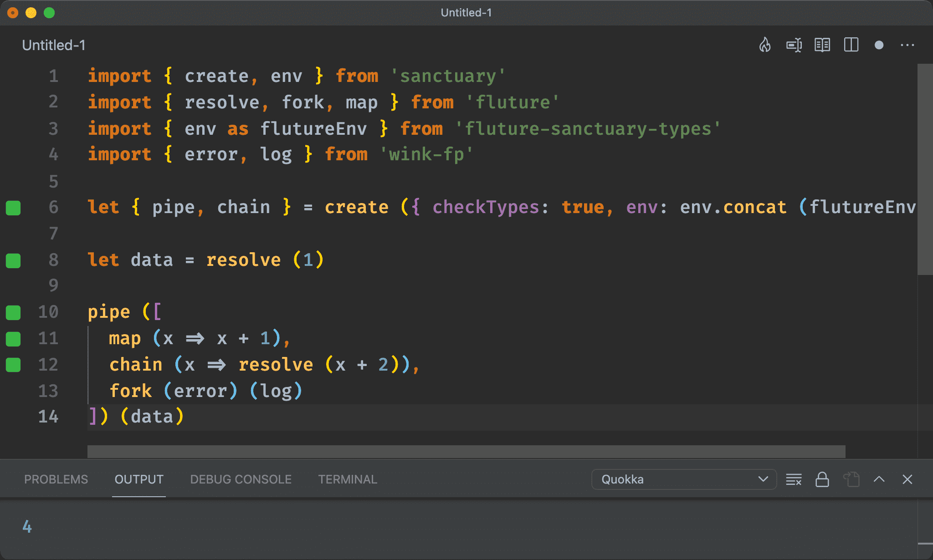Click the close output panel button
Image resolution: width=933 pixels, height=560 pixels.
907,479
